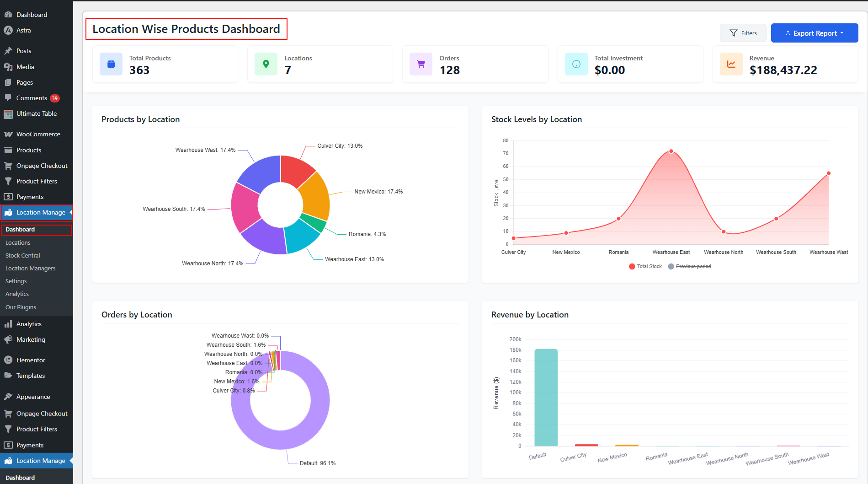This screenshot has width=868, height=484.
Task: Click the Ultimate Table sidebar icon
Action: [x=8, y=114]
